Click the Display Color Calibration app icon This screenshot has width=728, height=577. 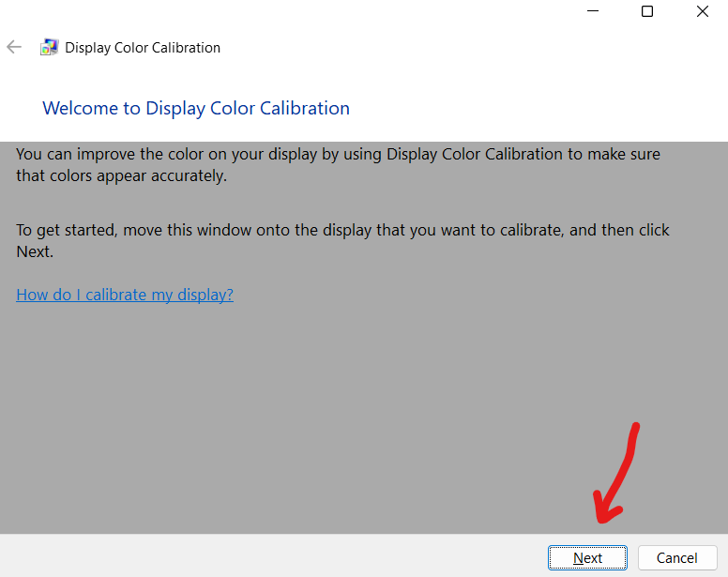click(x=49, y=47)
